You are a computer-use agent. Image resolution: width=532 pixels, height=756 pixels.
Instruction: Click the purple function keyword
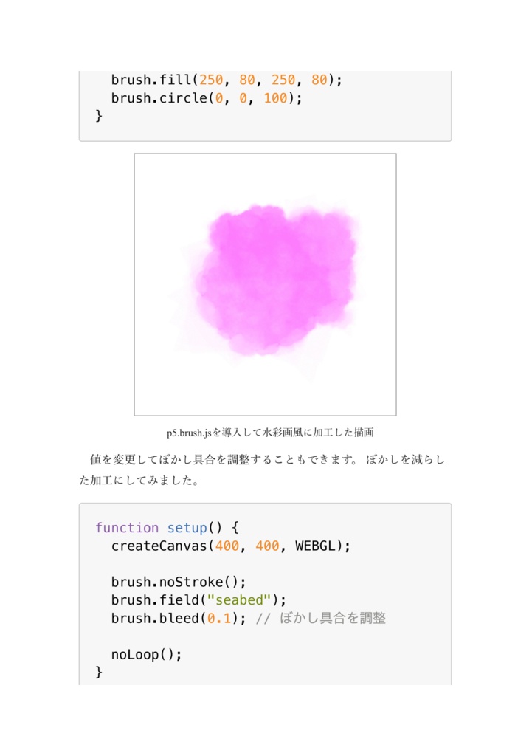coord(127,528)
